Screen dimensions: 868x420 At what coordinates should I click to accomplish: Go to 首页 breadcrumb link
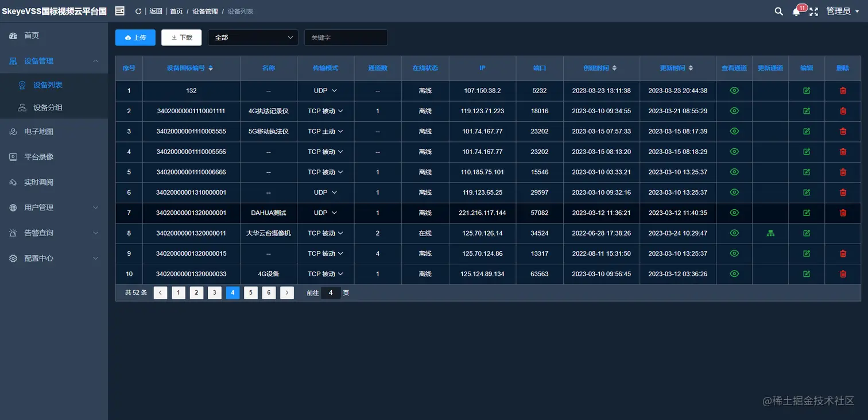(x=176, y=11)
